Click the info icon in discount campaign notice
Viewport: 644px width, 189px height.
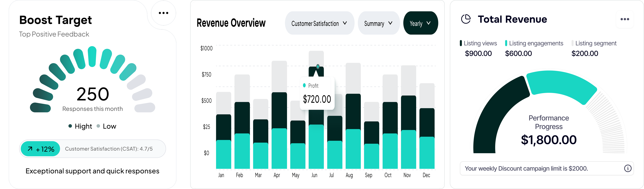[628, 168]
